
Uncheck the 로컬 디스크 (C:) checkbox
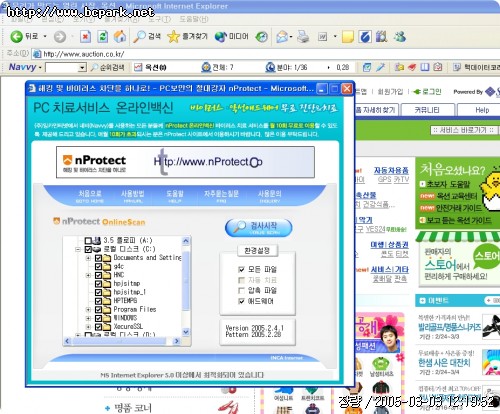point(88,249)
